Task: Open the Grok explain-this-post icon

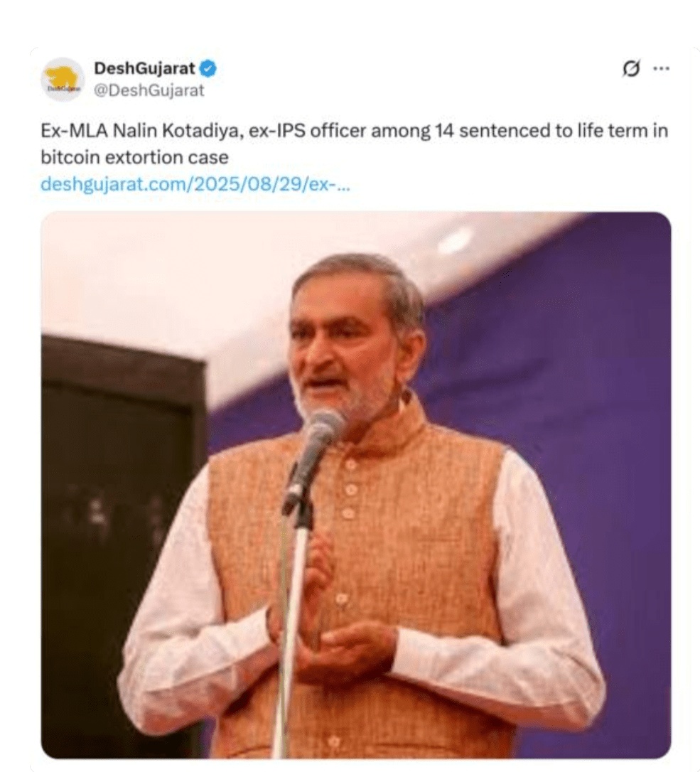Action: pos(631,68)
